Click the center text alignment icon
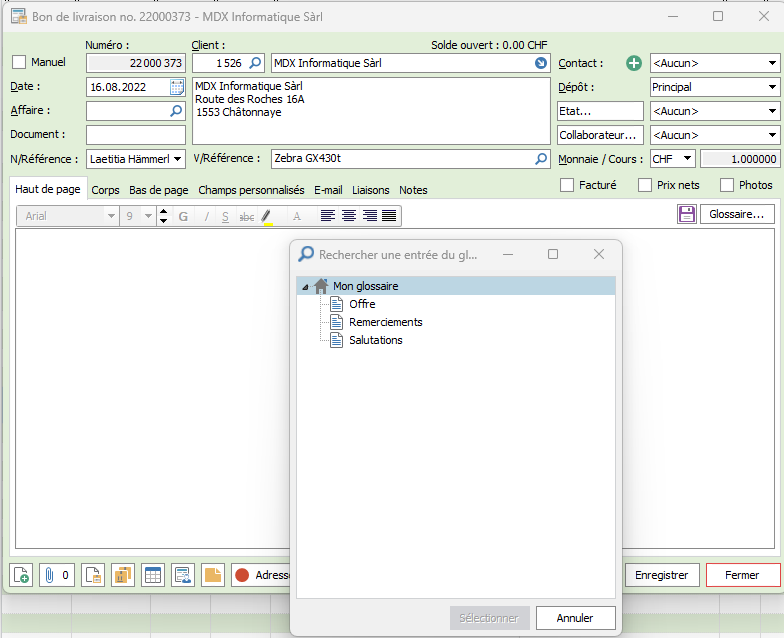Image resolution: width=784 pixels, height=638 pixels. [348, 216]
